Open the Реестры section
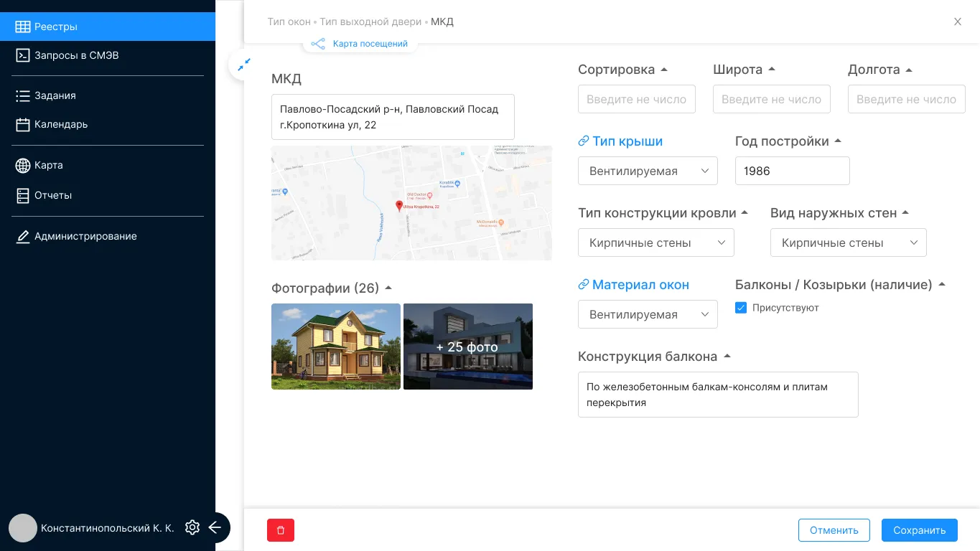980x551 pixels. coord(108,27)
